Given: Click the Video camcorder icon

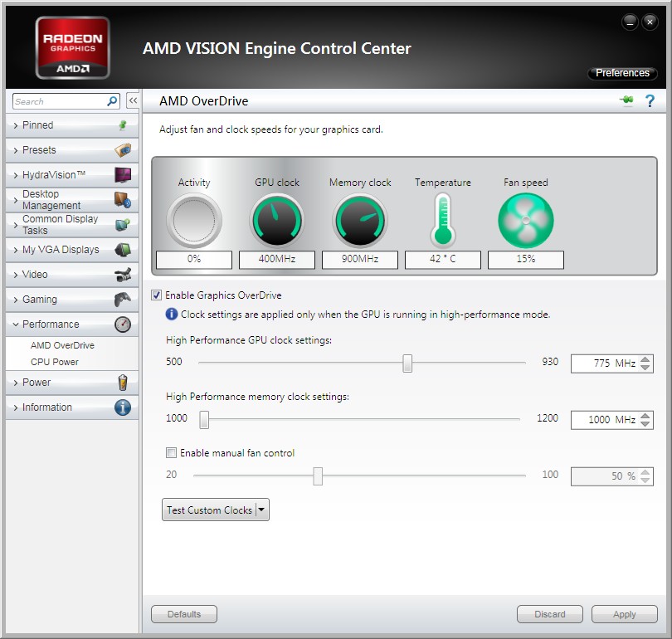Looking at the screenshot, I should pyautogui.click(x=123, y=275).
